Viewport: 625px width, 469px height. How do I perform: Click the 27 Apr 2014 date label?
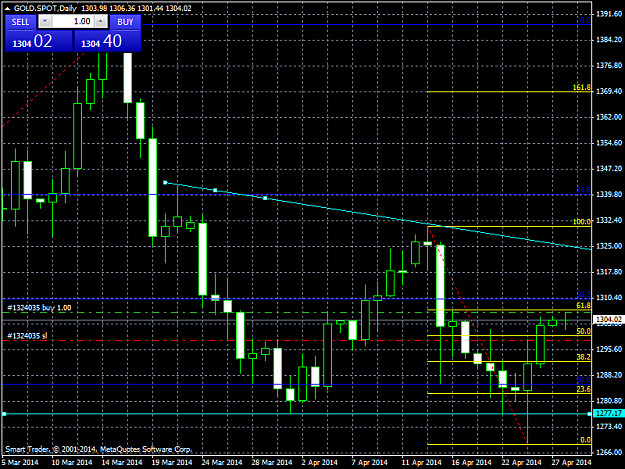[572, 462]
